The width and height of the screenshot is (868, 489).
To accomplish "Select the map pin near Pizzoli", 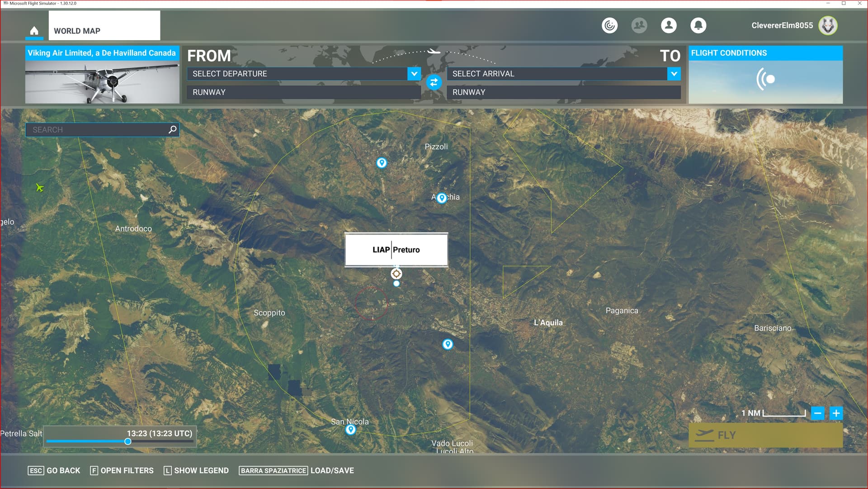I will click(x=382, y=163).
